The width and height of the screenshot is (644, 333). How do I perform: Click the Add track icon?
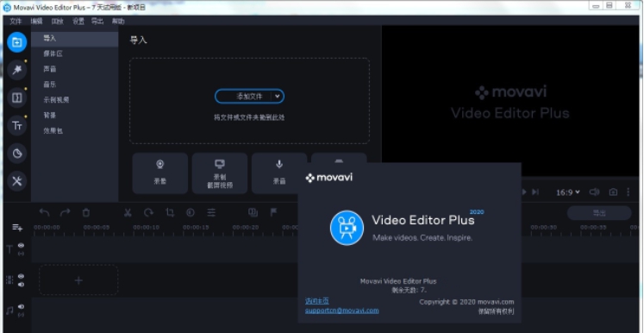tap(17, 228)
